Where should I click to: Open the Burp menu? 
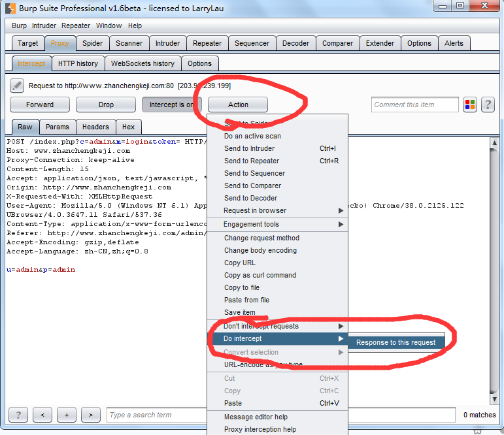[x=20, y=25]
